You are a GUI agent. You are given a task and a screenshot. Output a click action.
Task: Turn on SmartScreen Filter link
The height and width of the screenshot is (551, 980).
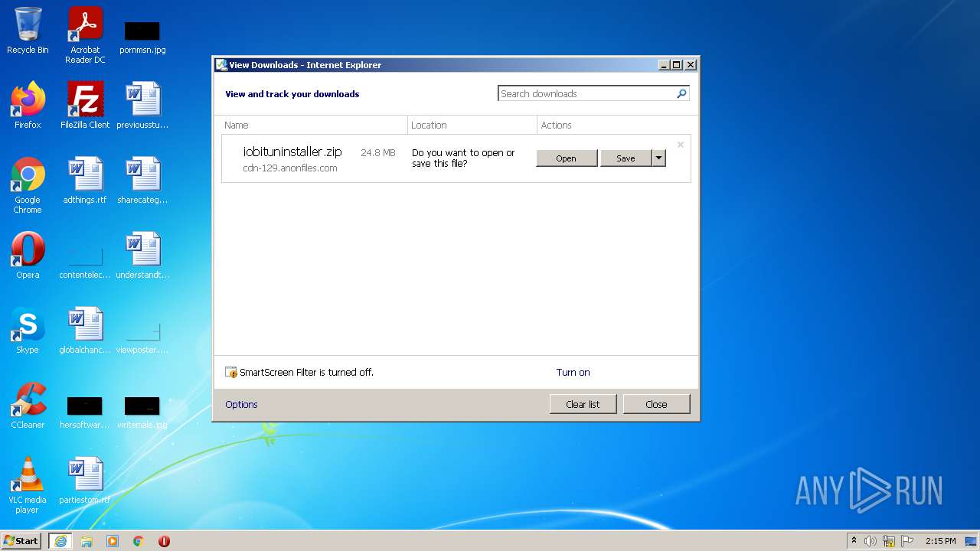573,372
